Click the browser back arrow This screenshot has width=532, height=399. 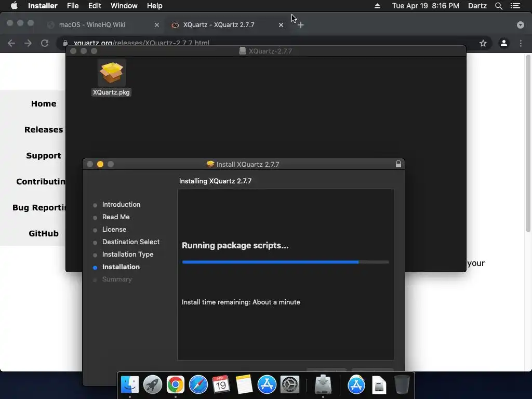pos(11,43)
